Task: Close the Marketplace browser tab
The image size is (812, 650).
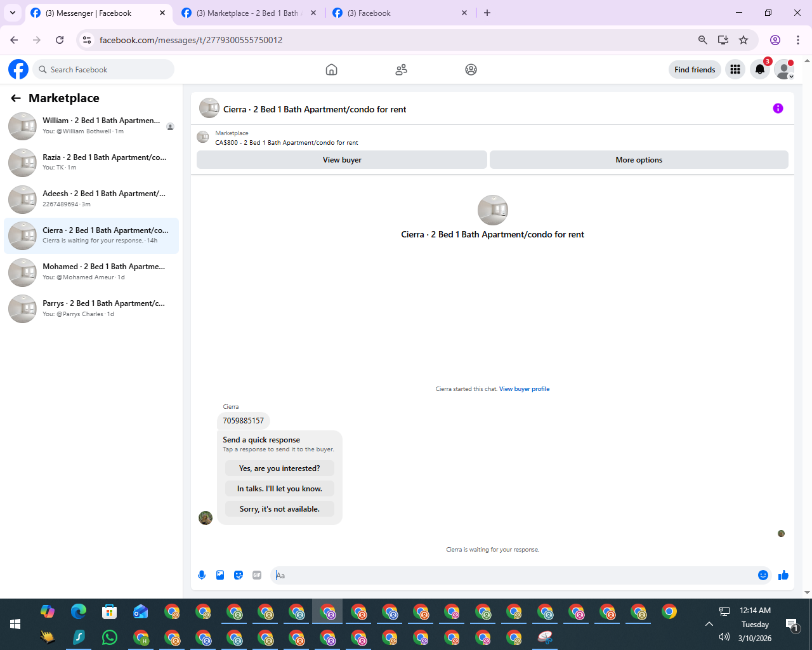Action: [x=313, y=13]
